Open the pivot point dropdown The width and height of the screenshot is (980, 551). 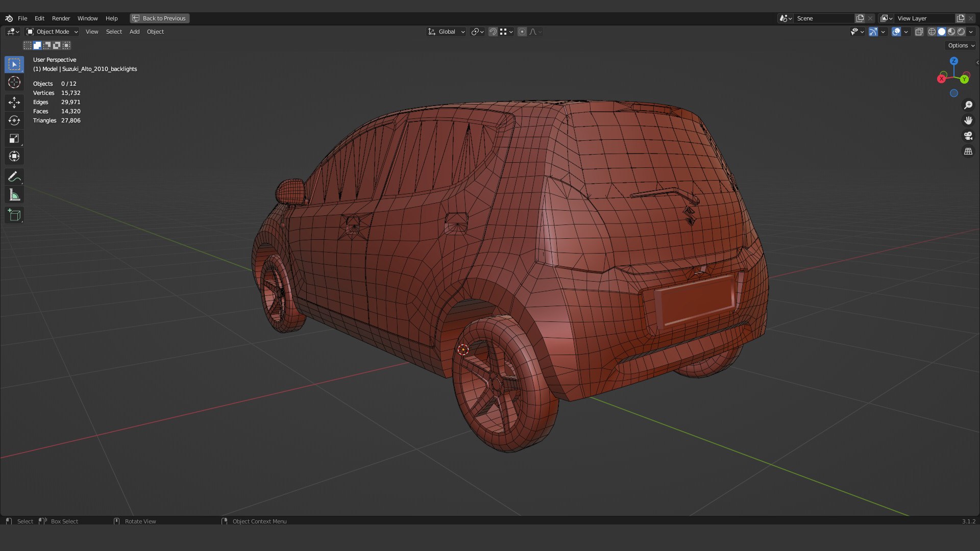[478, 32]
